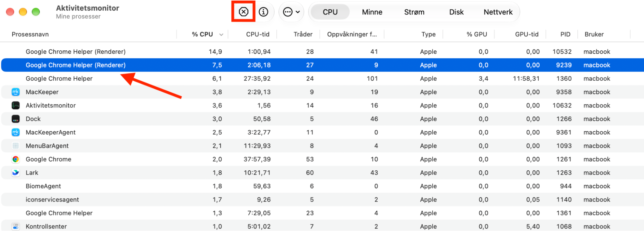Switch to the Minne tab
644x231 pixels.
pyautogui.click(x=372, y=12)
